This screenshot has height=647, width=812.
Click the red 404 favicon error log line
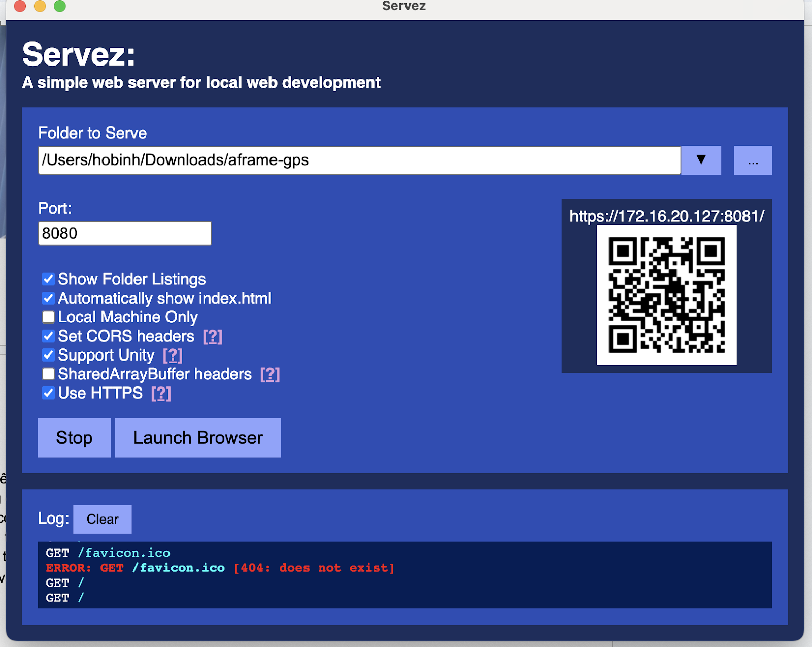click(220, 568)
